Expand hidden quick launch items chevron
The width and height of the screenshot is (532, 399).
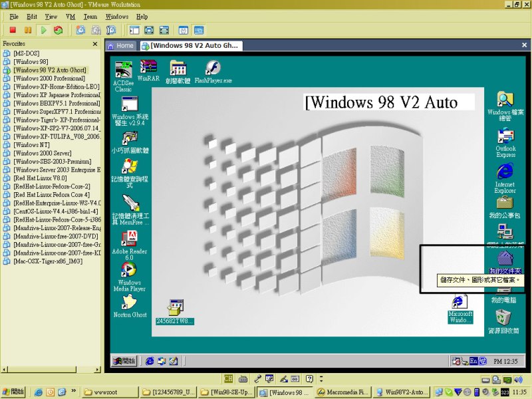(73, 391)
